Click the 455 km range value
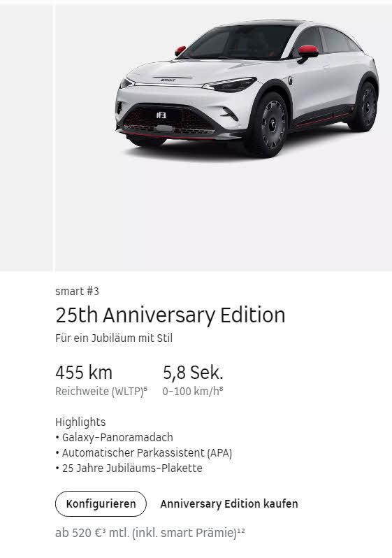The width and height of the screenshot is (392, 558). (x=84, y=373)
